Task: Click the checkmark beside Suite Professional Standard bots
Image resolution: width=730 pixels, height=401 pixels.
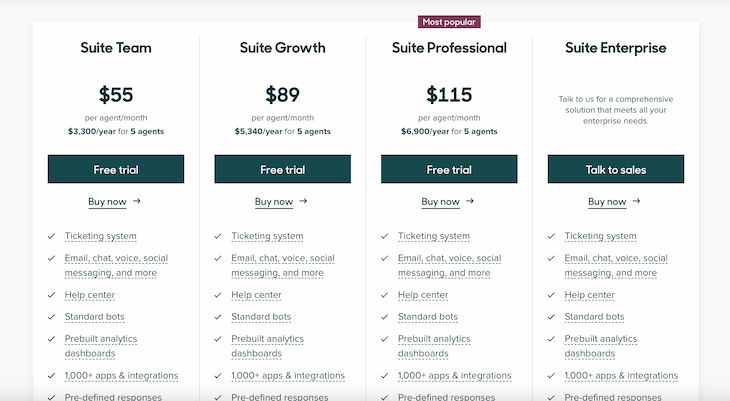Action: click(x=385, y=317)
